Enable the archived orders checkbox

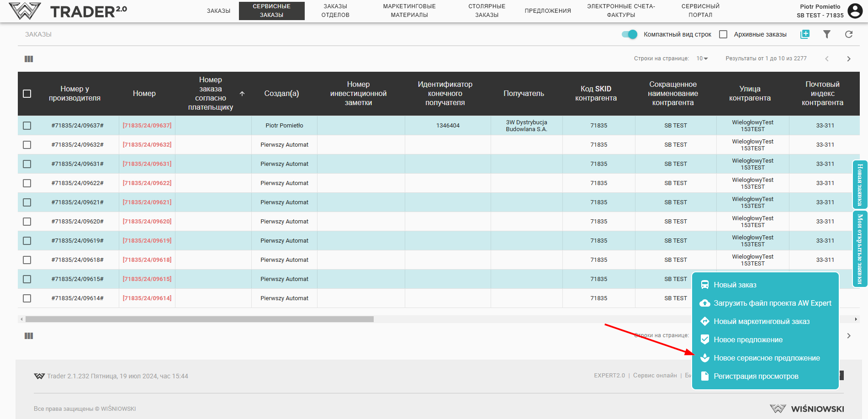[x=723, y=34]
